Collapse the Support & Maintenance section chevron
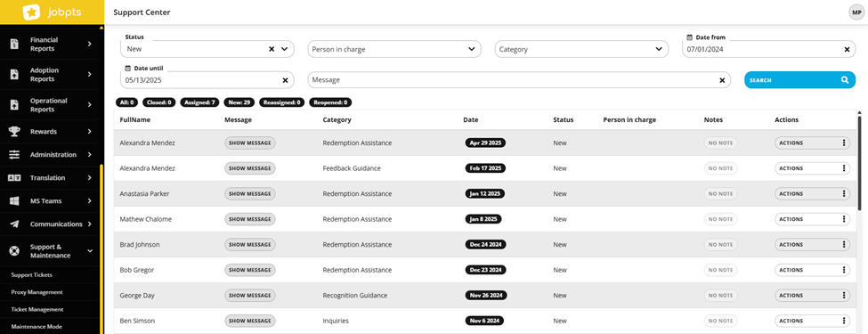868x334 pixels. pyautogui.click(x=90, y=251)
